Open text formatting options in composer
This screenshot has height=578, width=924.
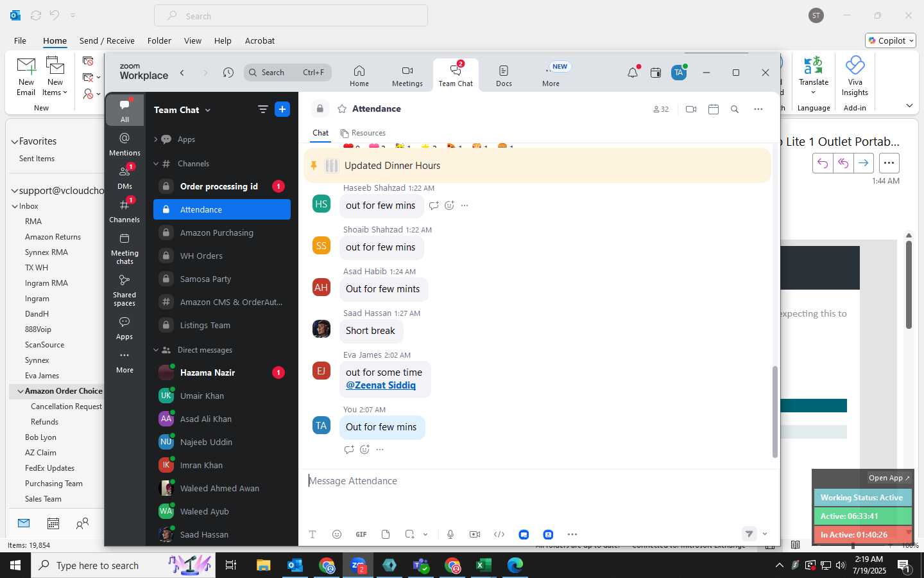coord(312,534)
